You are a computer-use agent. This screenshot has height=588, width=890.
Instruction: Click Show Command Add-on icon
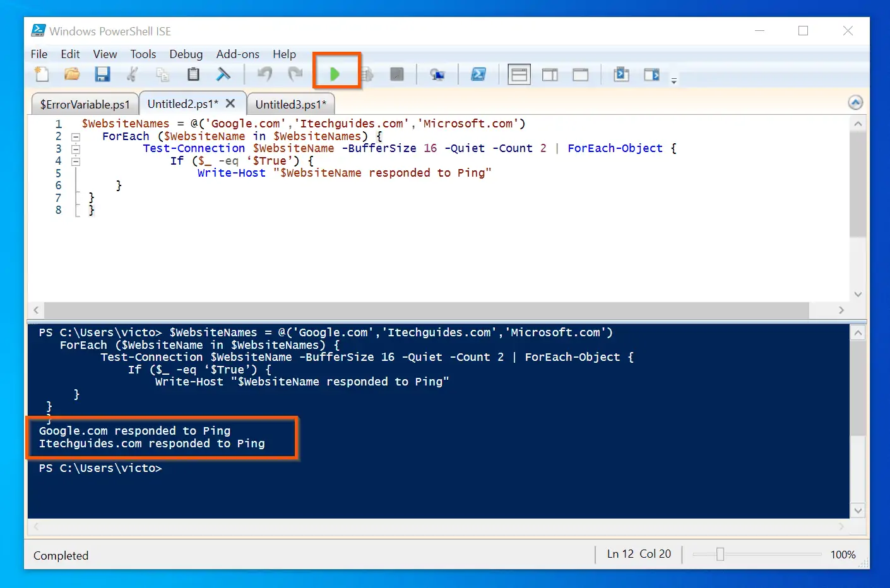point(651,74)
